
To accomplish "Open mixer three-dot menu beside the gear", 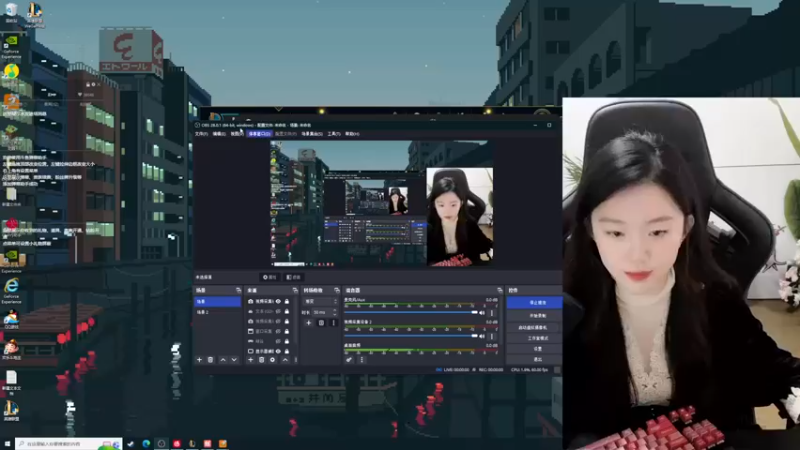I will pyautogui.click(x=362, y=360).
